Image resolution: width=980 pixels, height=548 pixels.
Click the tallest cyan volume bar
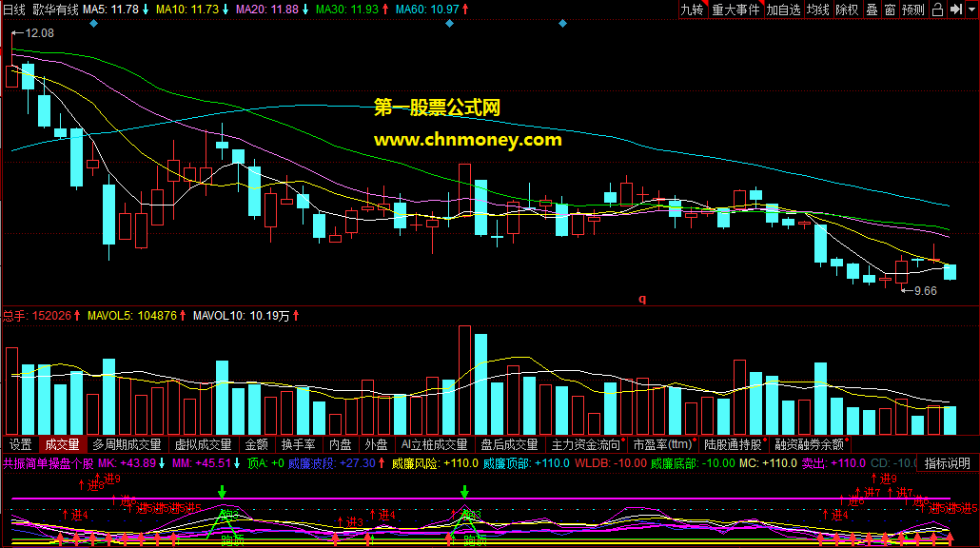point(480,384)
